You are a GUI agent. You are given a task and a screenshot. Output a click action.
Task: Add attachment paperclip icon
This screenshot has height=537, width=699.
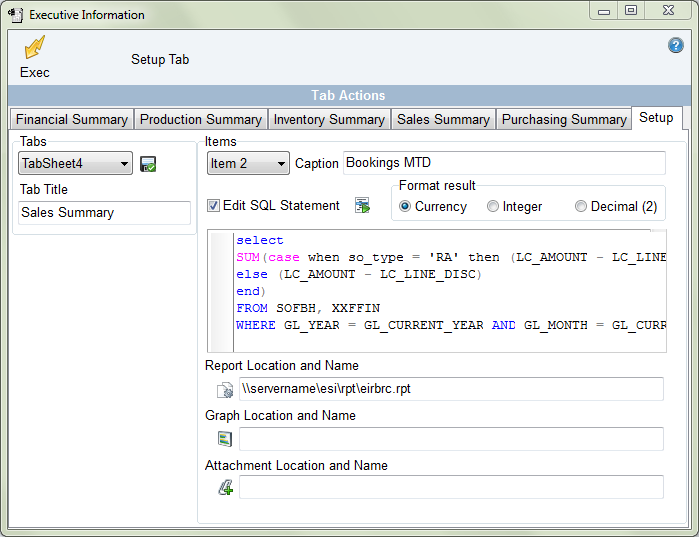click(x=226, y=487)
